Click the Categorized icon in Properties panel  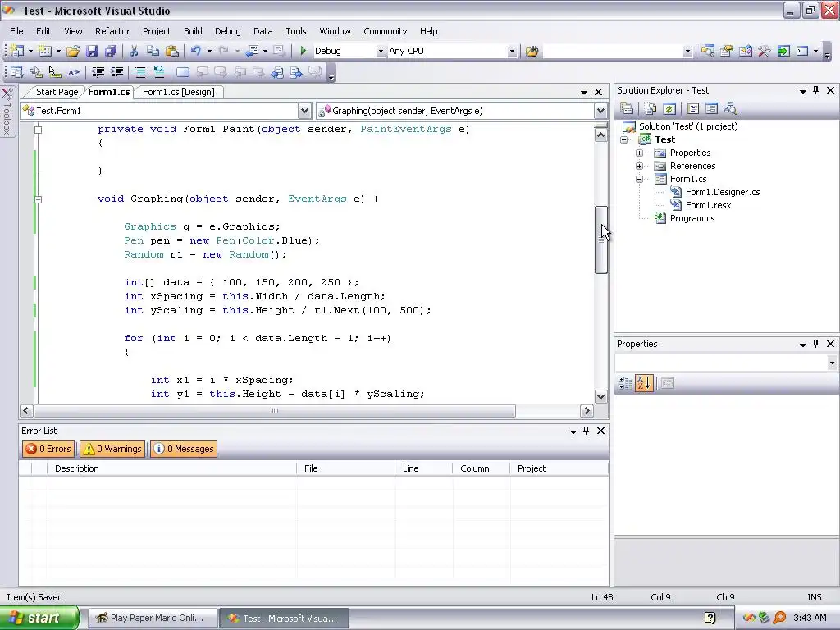click(x=625, y=383)
